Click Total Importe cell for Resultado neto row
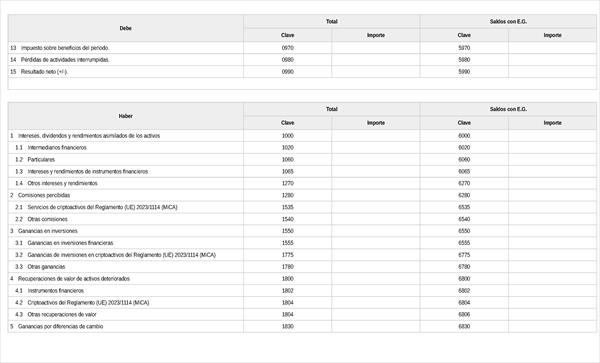This screenshot has width=600, height=363. click(376, 72)
